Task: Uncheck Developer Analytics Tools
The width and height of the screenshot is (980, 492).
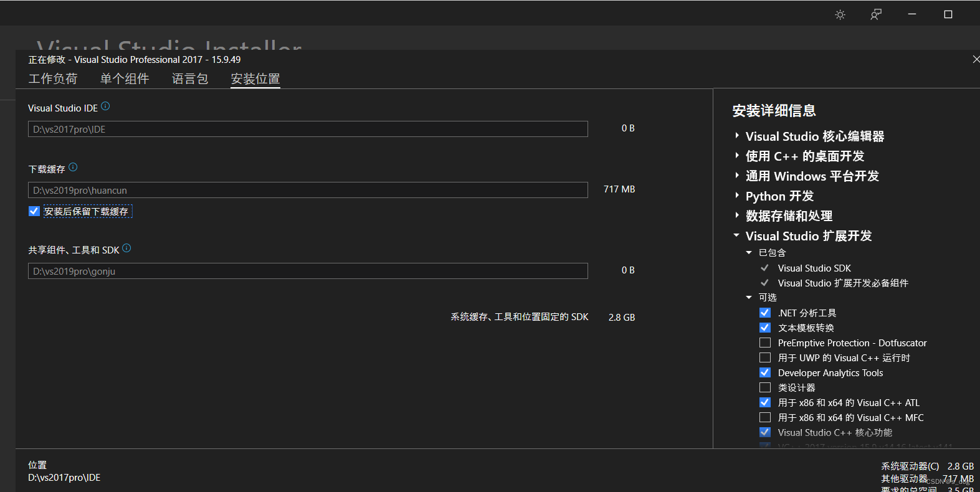Action: tap(765, 372)
